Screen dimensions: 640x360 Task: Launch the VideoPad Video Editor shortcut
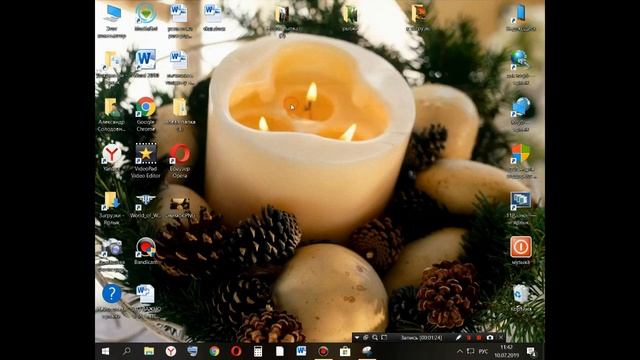146,161
